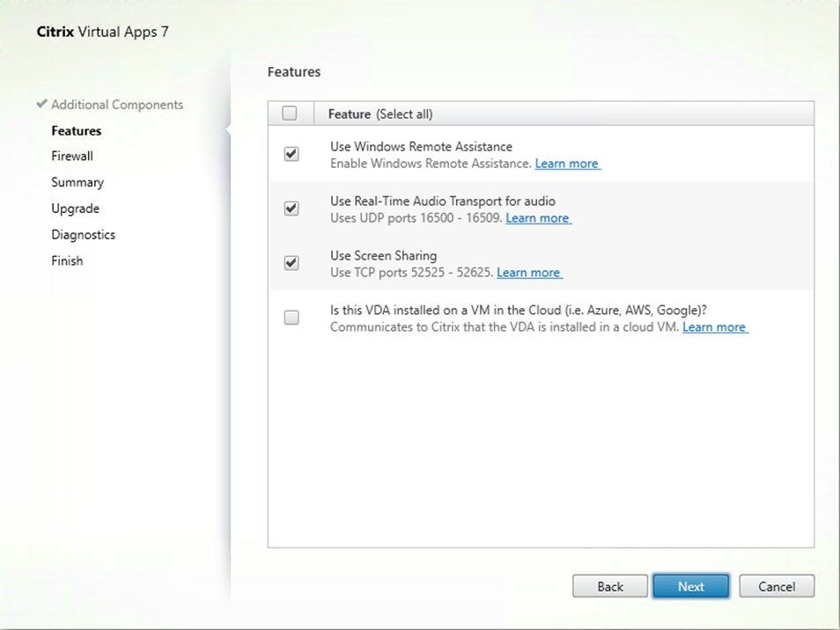This screenshot has height=630, width=840.
Task: Select the Firewall step in sidebar
Action: [x=72, y=157]
